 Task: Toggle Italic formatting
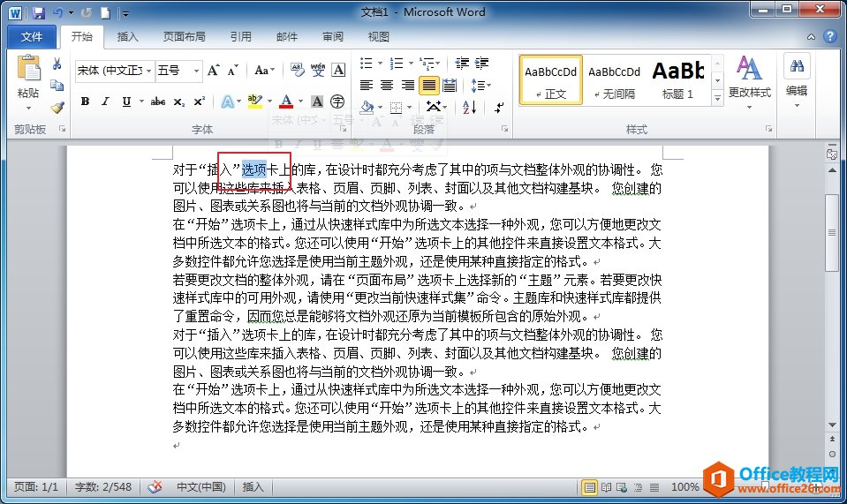[105, 102]
